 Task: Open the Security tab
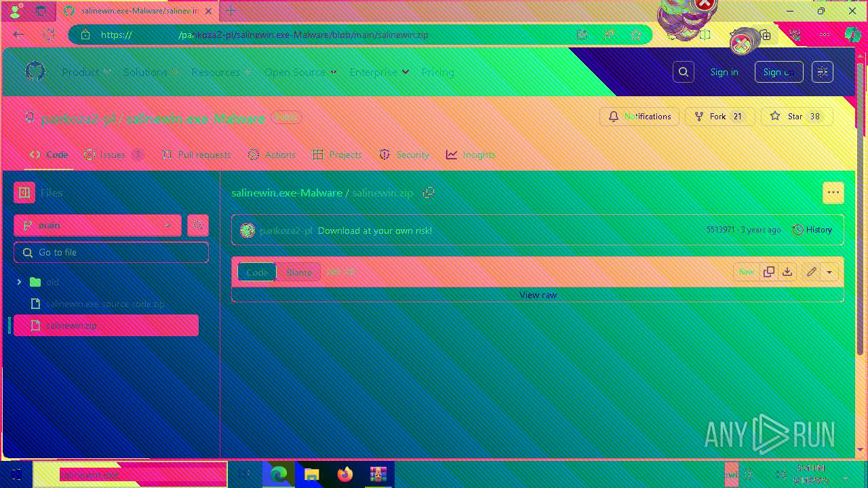(404, 155)
